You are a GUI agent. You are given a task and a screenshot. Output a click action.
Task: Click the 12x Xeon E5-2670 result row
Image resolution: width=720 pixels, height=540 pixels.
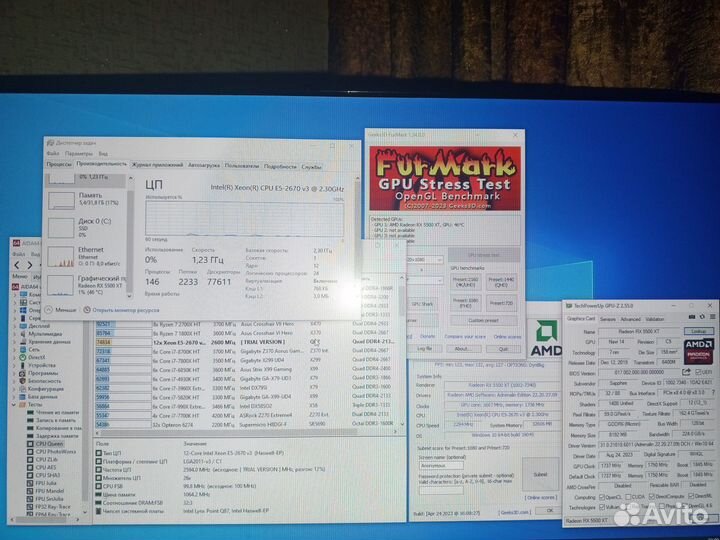pyautogui.click(x=247, y=342)
